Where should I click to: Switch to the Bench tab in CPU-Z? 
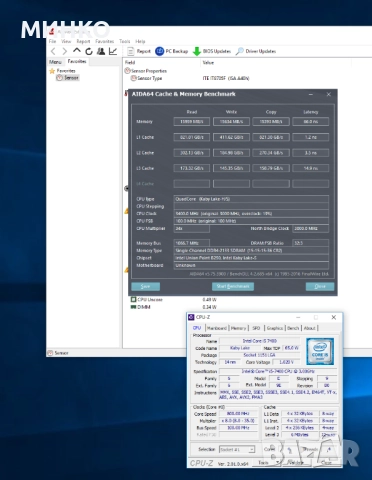[x=293, y=328]
